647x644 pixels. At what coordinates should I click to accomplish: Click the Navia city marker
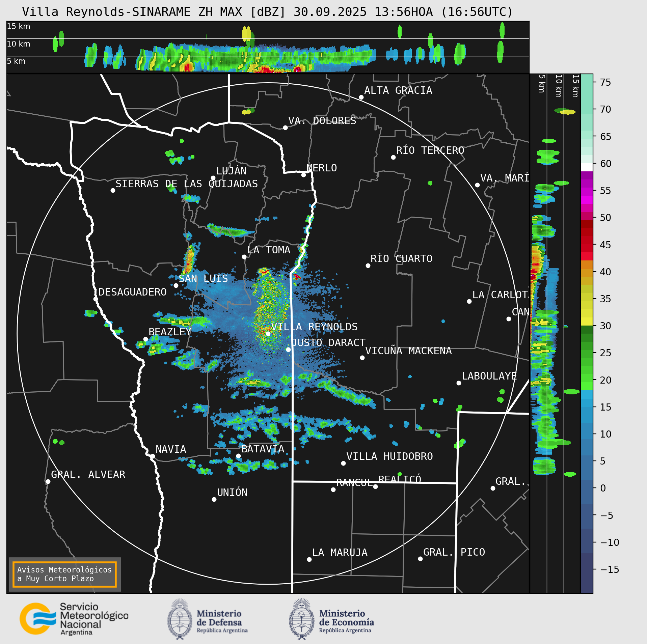point(153,456)
